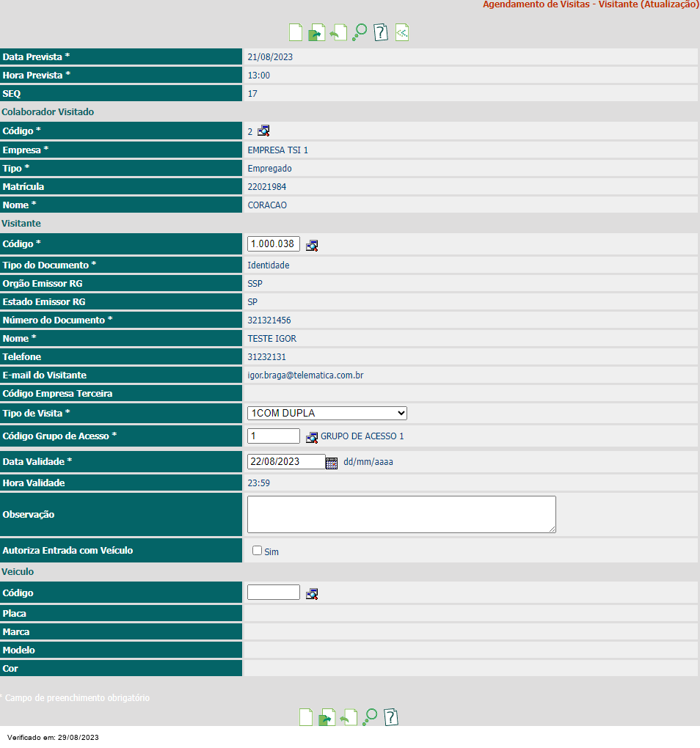
Task: Click the SEQ value 17
Action: 252,94
